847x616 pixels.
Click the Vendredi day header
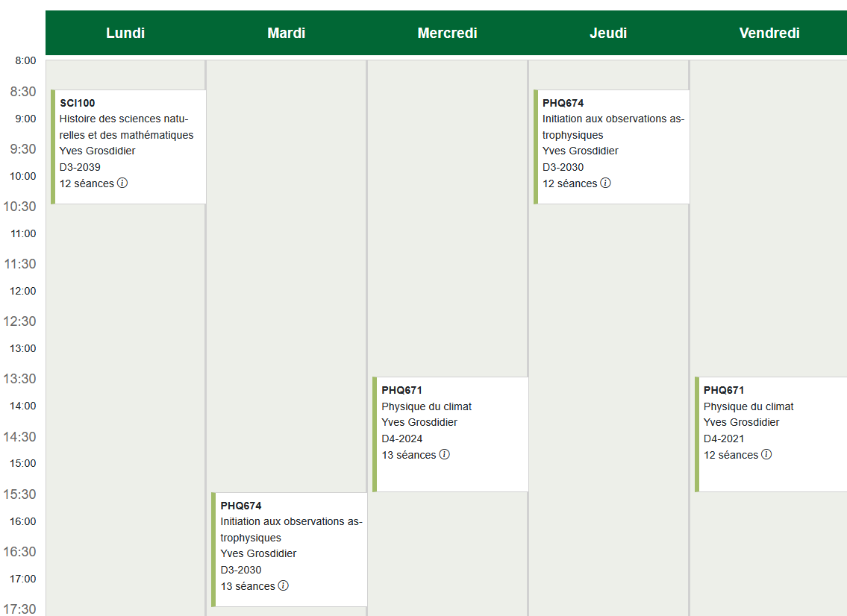(769, 33)
